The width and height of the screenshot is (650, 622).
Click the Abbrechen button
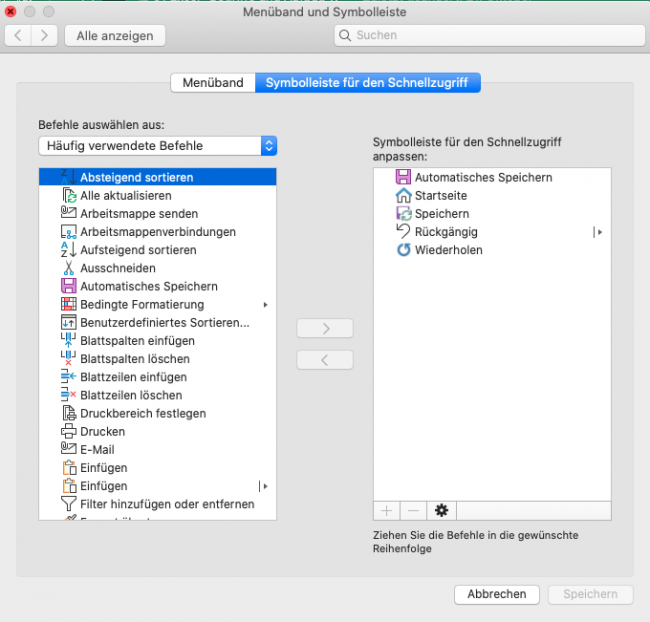tap(496, 594)
